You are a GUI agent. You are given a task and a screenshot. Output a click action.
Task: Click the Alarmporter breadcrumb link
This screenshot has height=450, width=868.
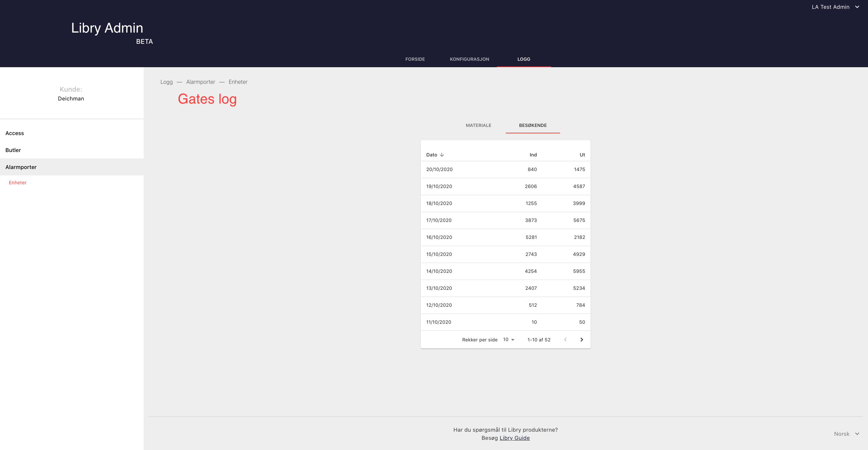(200, 82)
